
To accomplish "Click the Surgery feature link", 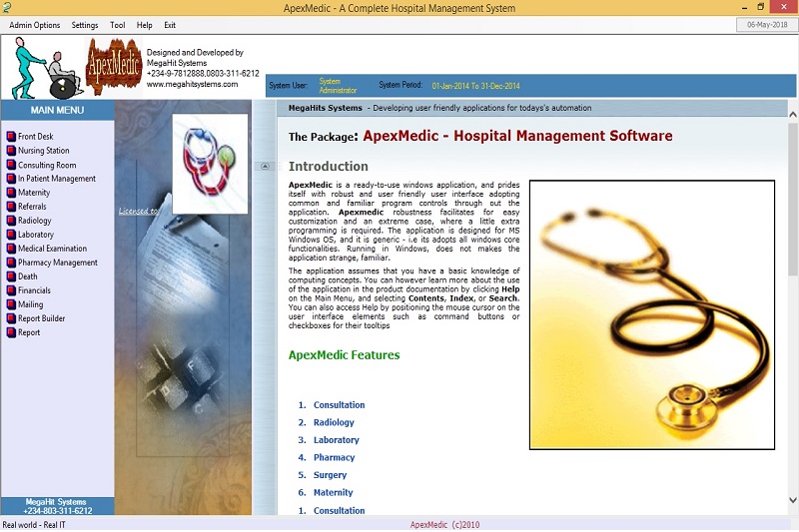I will point(330,475).
